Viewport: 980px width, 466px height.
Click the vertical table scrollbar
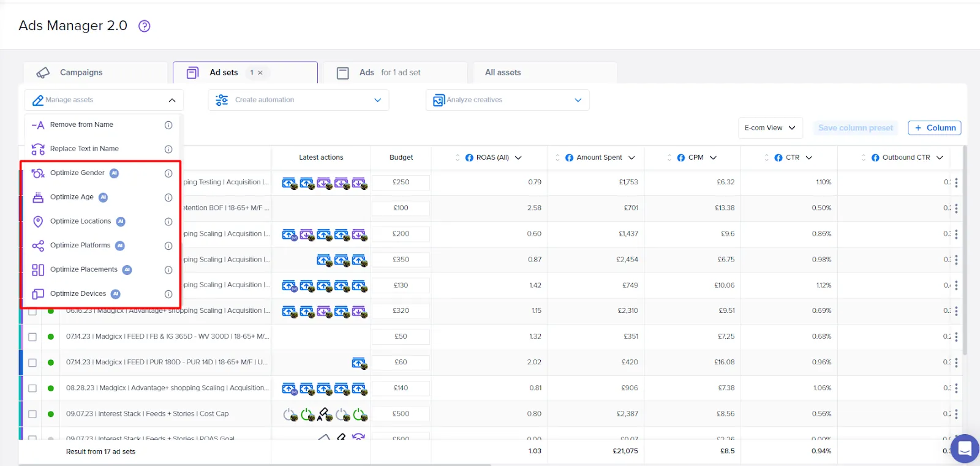click(965, 251)
